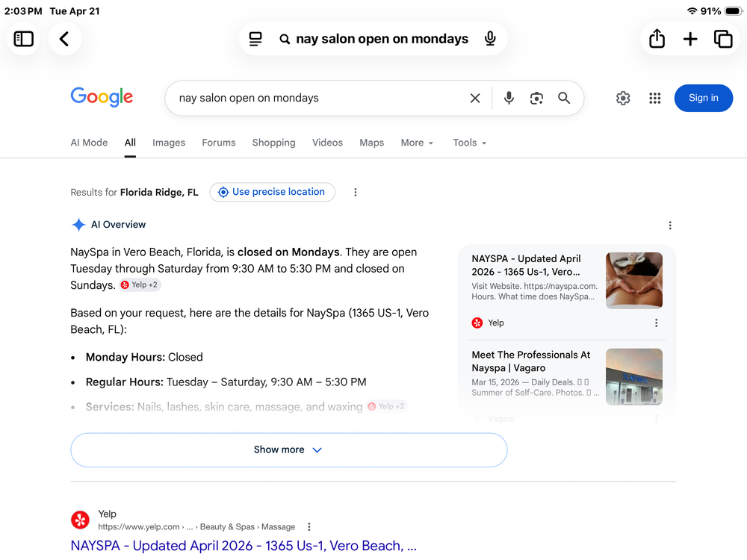This screenshot has height=560, width=747.
Task: Click the time in status bar
Action: pyautogui.click(x=23, y=11)
